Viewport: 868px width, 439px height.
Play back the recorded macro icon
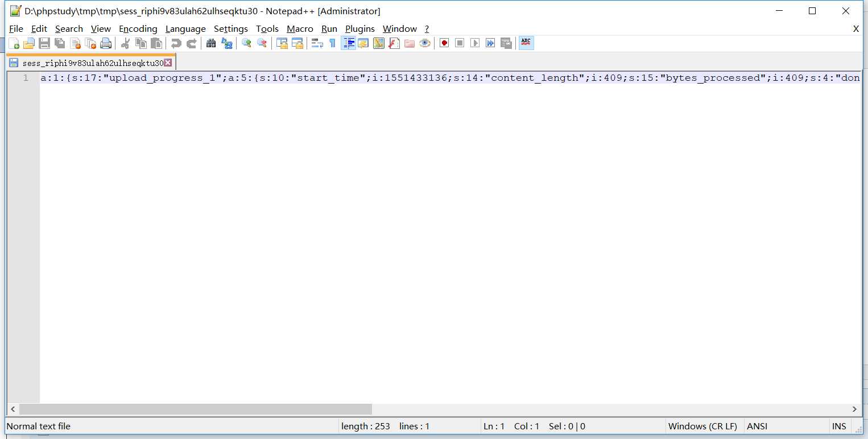[475, 43]
